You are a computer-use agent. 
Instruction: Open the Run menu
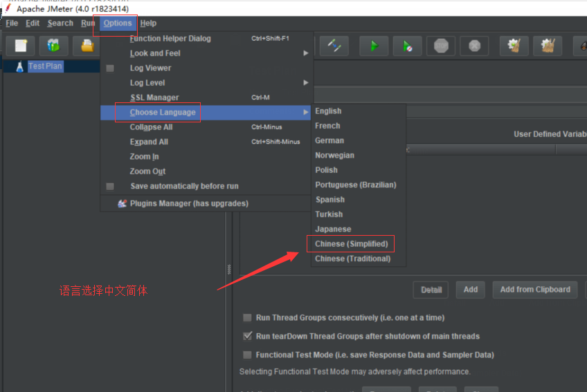[88, 24]
